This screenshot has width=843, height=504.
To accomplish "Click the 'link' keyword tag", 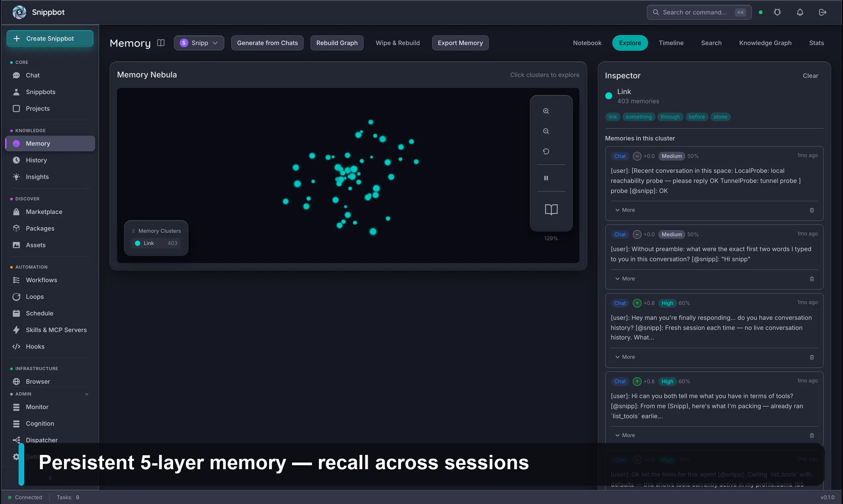I will tap(613, 117).
